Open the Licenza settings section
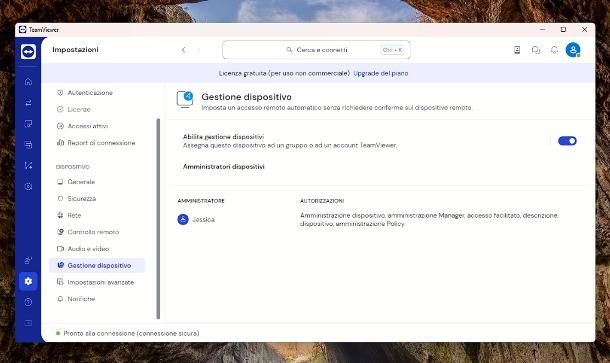The height and width of the screenshot is (363, 610). tap(79, 109)
